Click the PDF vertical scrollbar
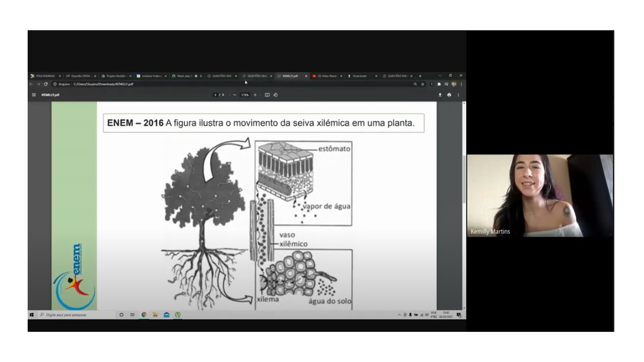This screenshot has width=644, height=362. click(463, 176)
